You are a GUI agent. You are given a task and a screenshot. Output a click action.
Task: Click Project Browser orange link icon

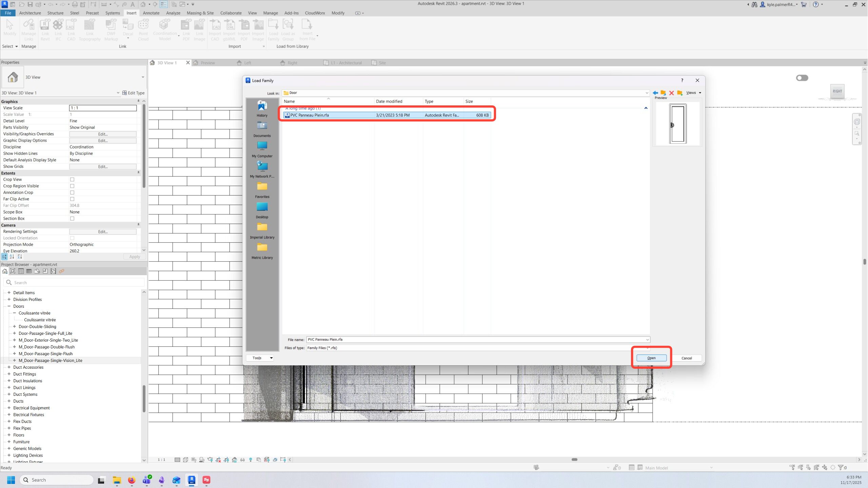click(x=61, y=271)
